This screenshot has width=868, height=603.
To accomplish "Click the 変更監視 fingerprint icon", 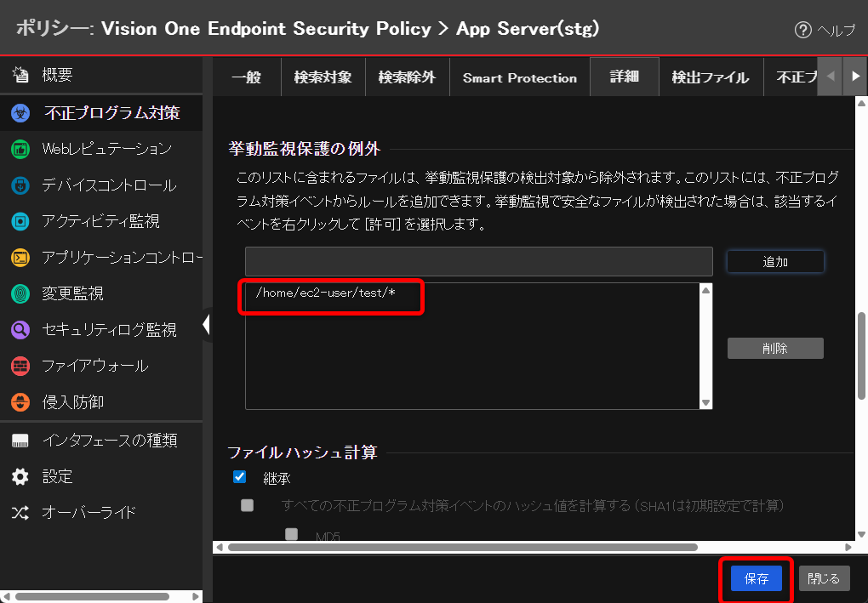I will point(20,293).
